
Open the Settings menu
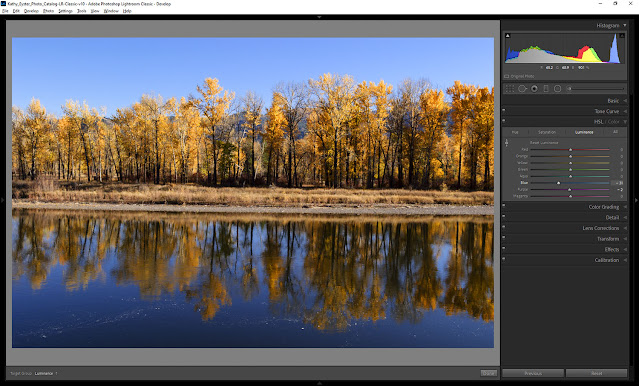click(x=65, y=11)
